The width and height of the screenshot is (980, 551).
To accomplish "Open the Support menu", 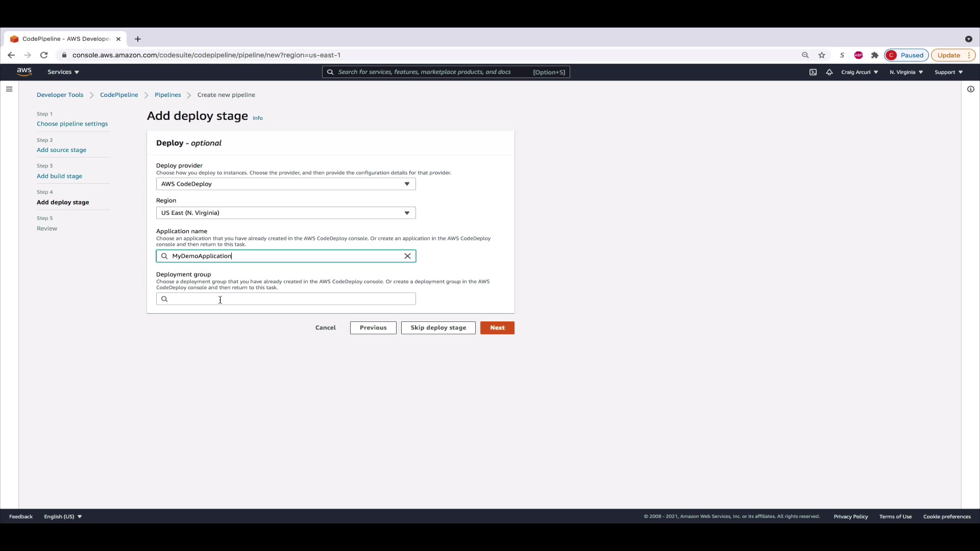I will tap(948, 72).
